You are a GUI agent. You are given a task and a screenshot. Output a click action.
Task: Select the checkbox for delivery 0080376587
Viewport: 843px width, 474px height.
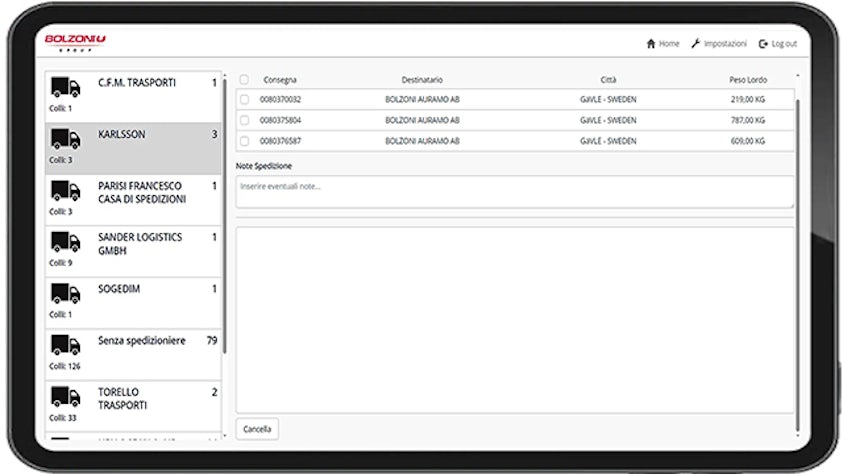(244, 142)
